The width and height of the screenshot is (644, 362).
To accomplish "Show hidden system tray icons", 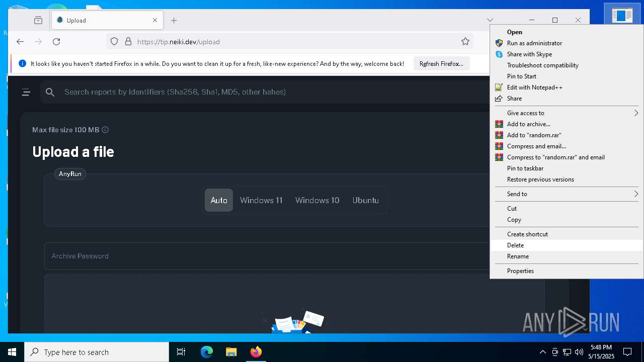I will pyautogui.click(x=542, y=352).
